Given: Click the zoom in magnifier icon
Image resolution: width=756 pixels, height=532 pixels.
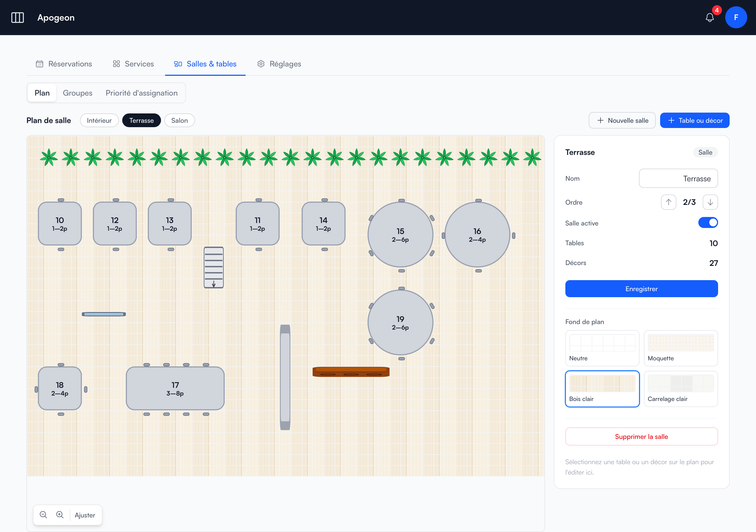Looking at the screenshot, I should [60, 514].
